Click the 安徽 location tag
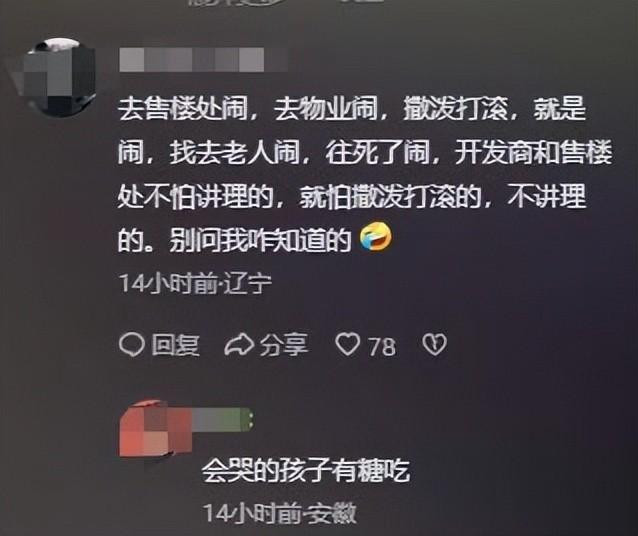This screenshot has height=536, width=638. (332, 513)
